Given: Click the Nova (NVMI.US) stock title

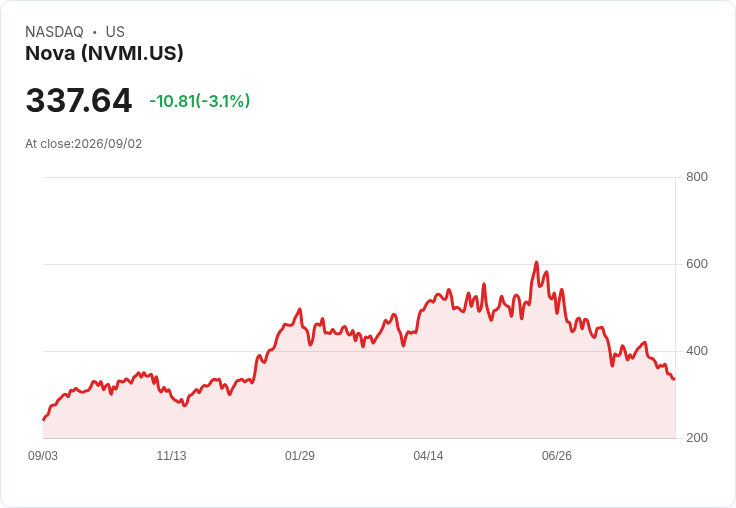Looking at the screenshot, I should [104, 53].
